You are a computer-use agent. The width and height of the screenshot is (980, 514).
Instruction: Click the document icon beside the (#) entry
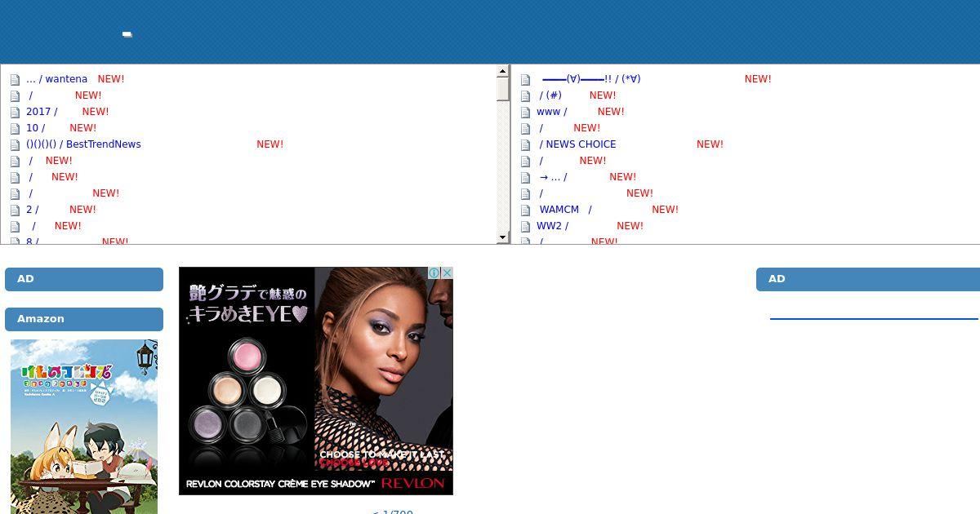(526, 96)
